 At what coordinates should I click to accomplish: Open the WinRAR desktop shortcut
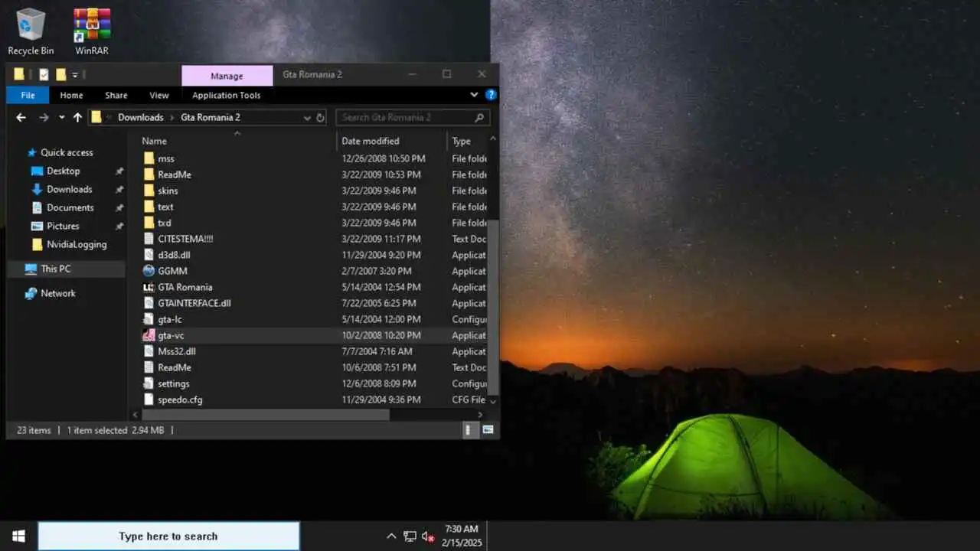click(x=92, y=31)
